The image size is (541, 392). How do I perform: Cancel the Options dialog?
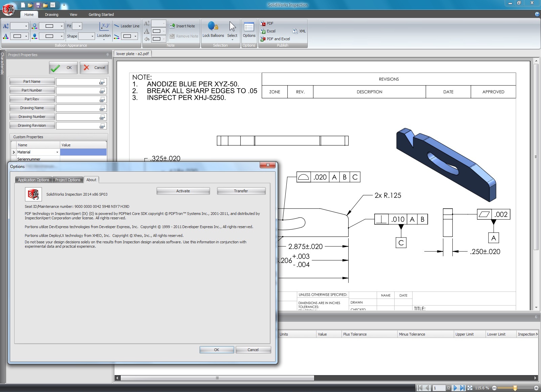coord(253,350)
